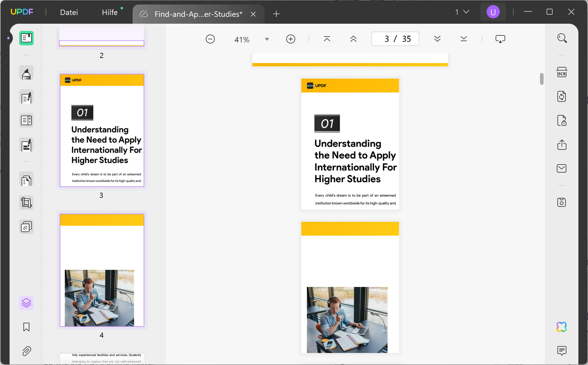
Task: Expand the 41% zoom level dropdown
Action: click(267, 39)
